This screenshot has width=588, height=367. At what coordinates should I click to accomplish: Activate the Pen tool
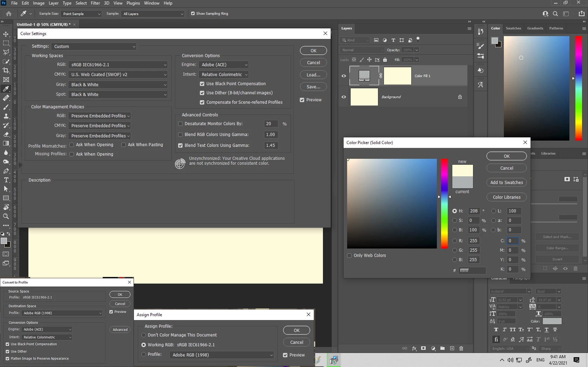pos(6,171)
